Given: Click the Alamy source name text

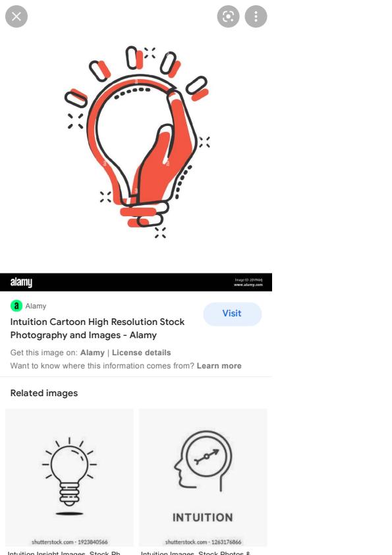Looking at the screenshot, I should click(36, 306).
